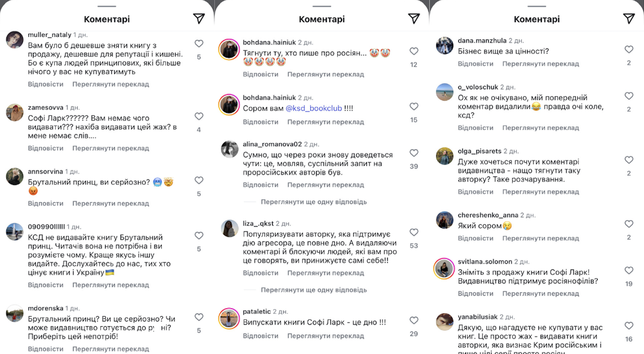This screenshot has width=644, height=354.
Task: Open the mention @ksd_bookclub link
Action: 313,108
